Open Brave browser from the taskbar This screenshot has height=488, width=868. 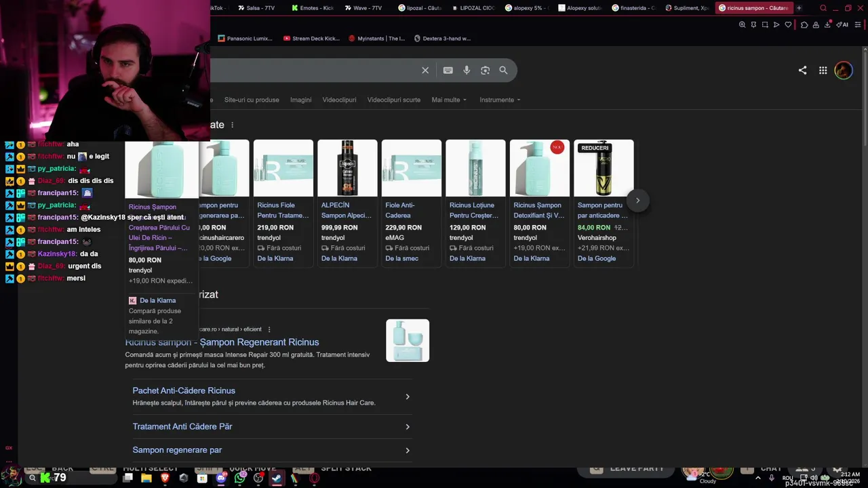pyautogui.click(x=165, y=478)
